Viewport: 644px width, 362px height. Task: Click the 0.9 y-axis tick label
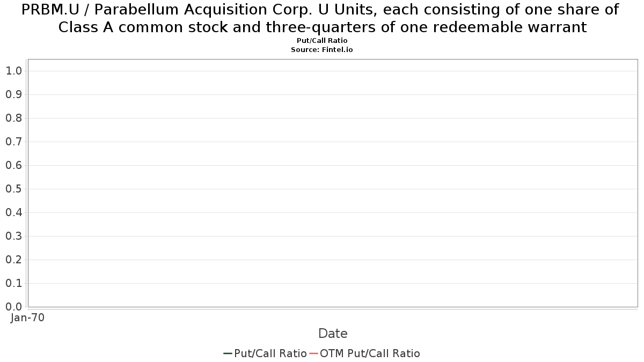pos(13,94)
